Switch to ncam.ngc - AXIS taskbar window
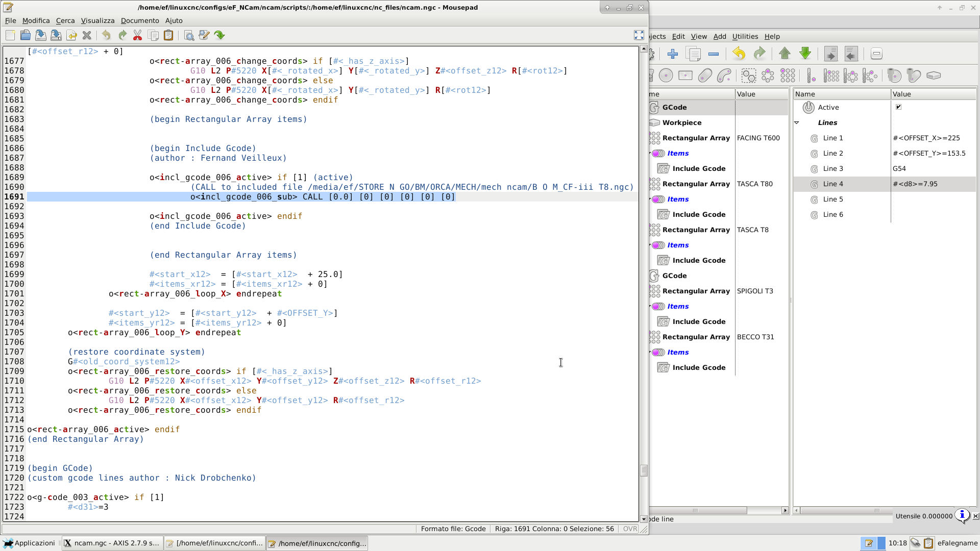 [112, 543]
